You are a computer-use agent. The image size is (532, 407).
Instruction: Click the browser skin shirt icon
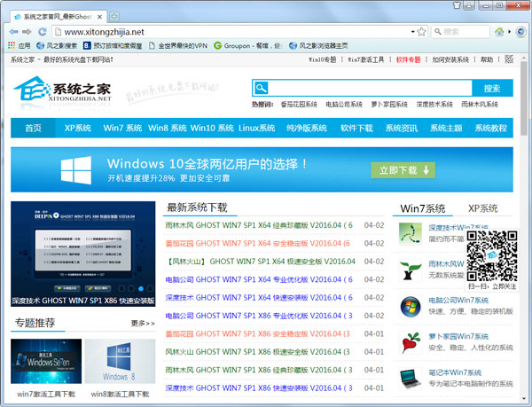(x=457, y=5)
